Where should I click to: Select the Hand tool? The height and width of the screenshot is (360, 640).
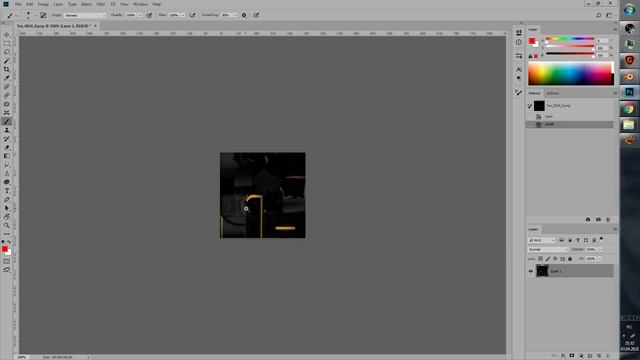click(7, 217)
